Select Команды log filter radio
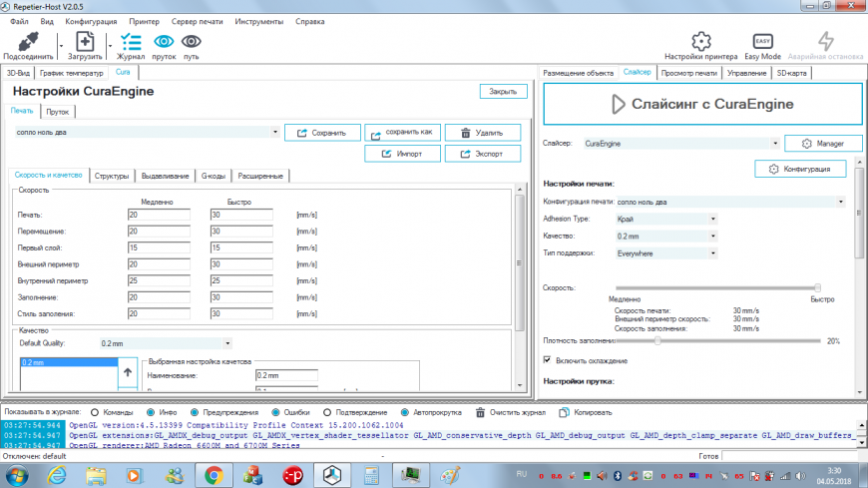Image resolution: width=868 pixels, height=488 pixels. tap(95, 413)
